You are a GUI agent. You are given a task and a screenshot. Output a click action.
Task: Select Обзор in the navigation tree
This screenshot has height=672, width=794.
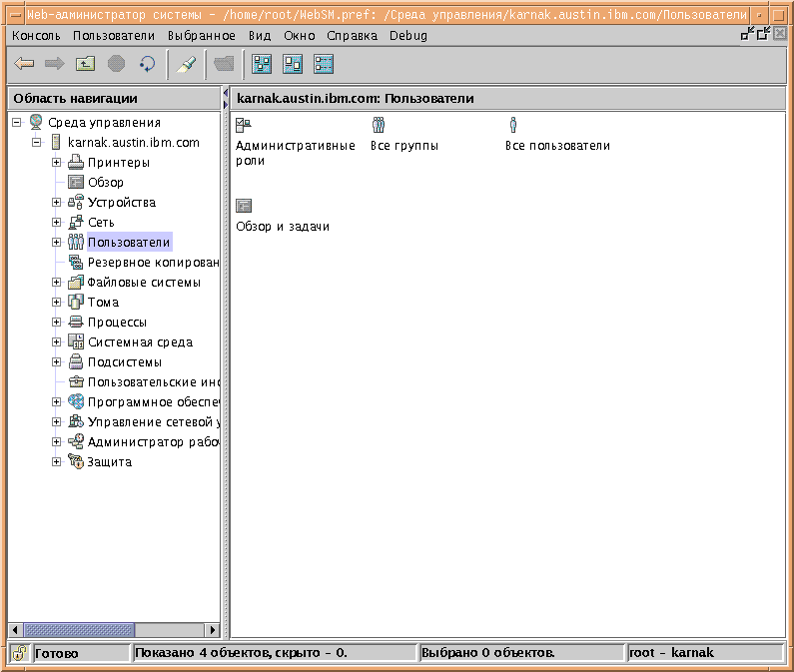[105, 183]
